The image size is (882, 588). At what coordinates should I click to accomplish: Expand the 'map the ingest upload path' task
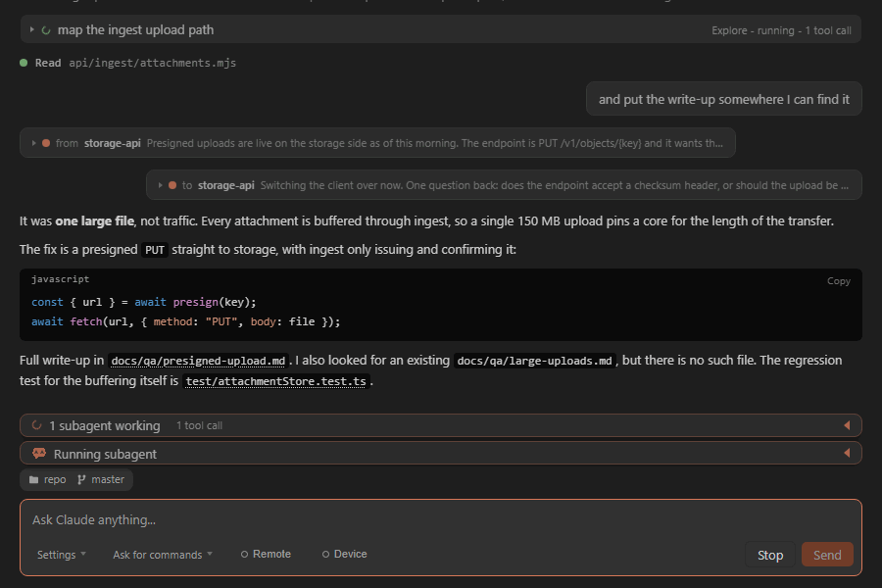32,29
